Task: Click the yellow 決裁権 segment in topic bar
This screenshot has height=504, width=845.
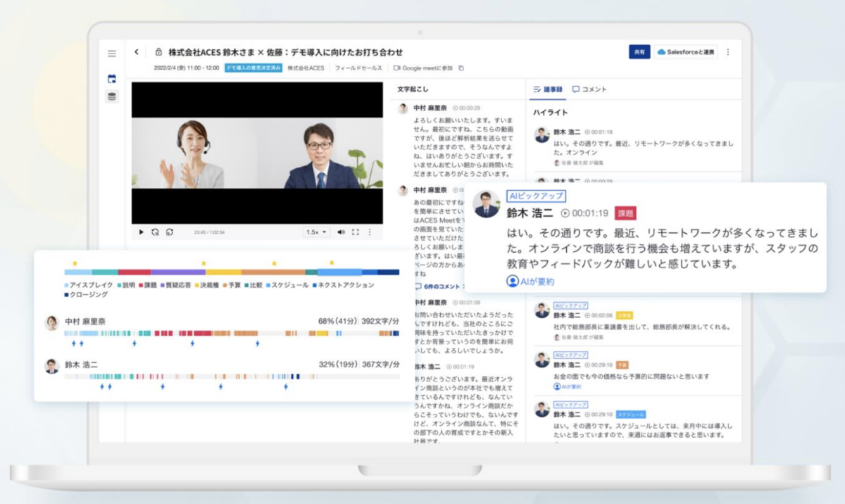Action: pyautogui.click(x=223, y=272)
